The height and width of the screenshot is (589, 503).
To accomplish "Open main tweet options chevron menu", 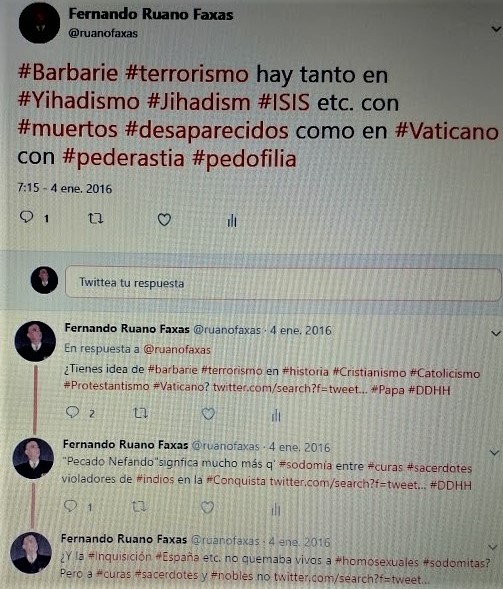I will tap(496, 29).
